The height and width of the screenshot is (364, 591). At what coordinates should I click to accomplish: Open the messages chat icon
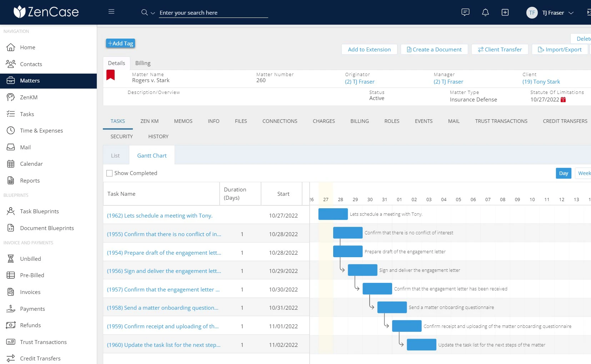click(465, 12)
